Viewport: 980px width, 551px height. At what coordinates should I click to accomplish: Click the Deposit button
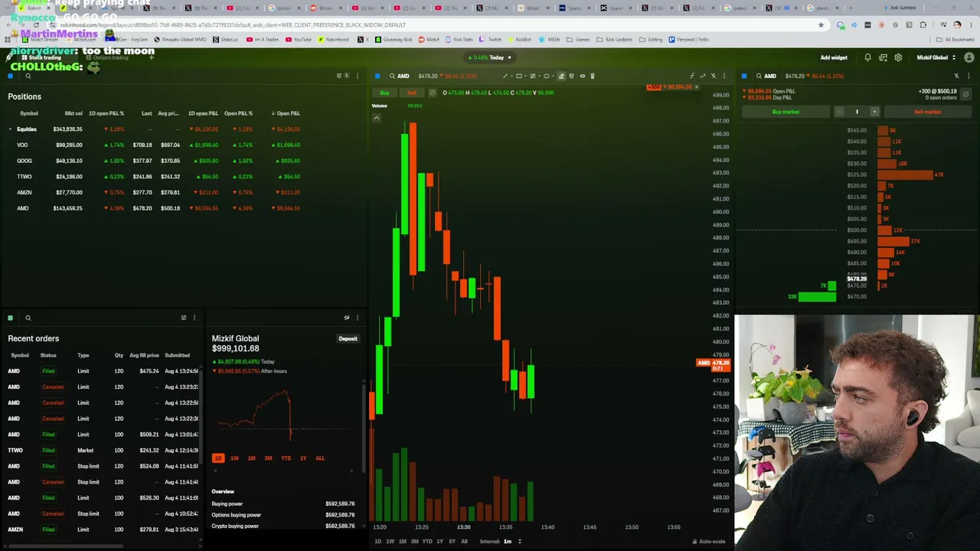point(348,338)
